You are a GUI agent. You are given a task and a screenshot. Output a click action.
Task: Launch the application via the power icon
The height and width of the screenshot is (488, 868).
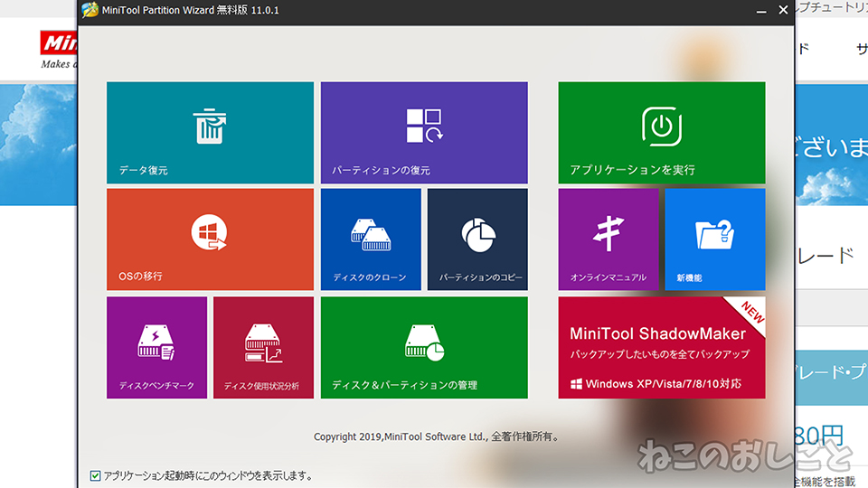coord(662,127)
